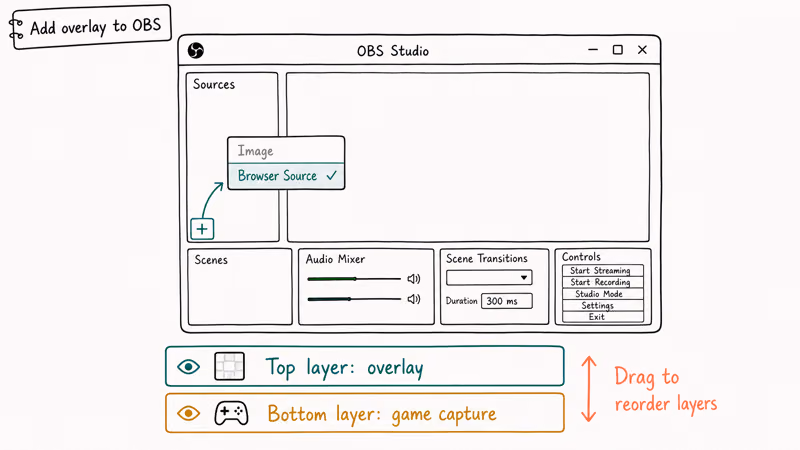The width and height of the screenshot is (800, 450).
Task: Click the Sources panel heading
Action: [x=214, y=84]
